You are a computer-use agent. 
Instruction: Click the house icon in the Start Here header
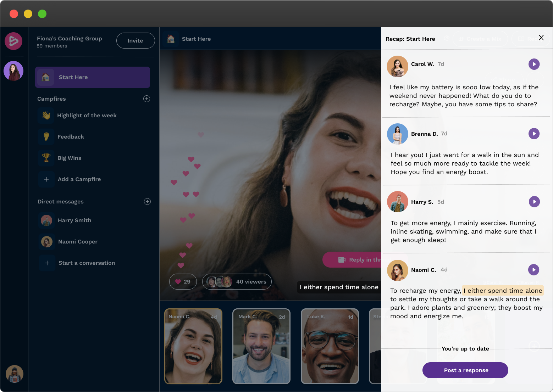171,39
